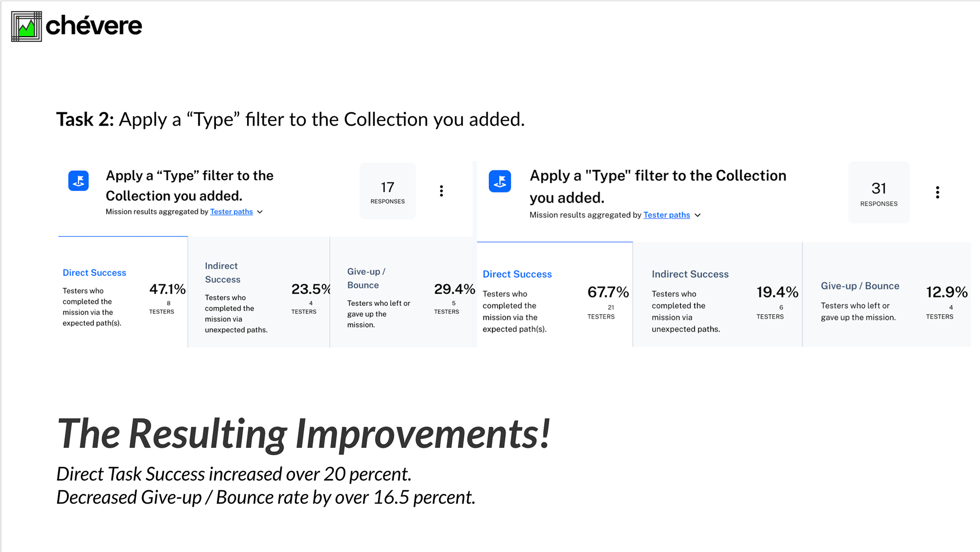Expand the right Tester paths chevron dropdown

tap(698, 215)
